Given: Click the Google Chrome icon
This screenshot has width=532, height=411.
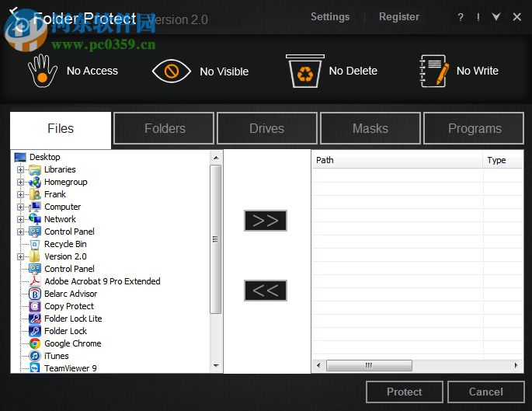Looking at the screenshot, I should click(x=35, y=343).
